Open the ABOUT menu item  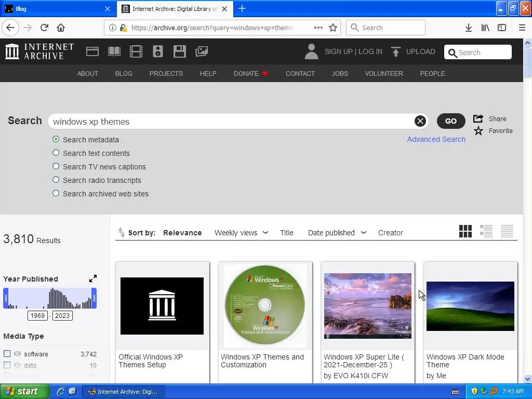pyautogui.click(x=87, y=74)
